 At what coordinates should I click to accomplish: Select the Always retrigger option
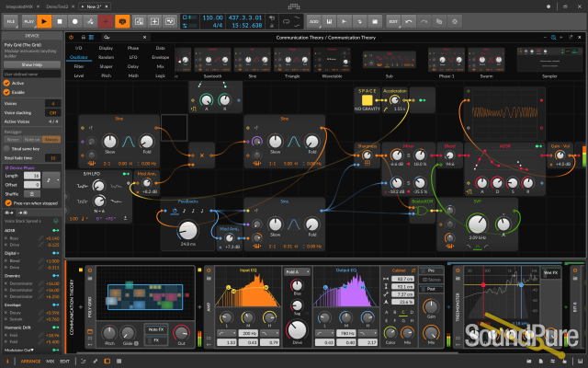pos(52,139)
